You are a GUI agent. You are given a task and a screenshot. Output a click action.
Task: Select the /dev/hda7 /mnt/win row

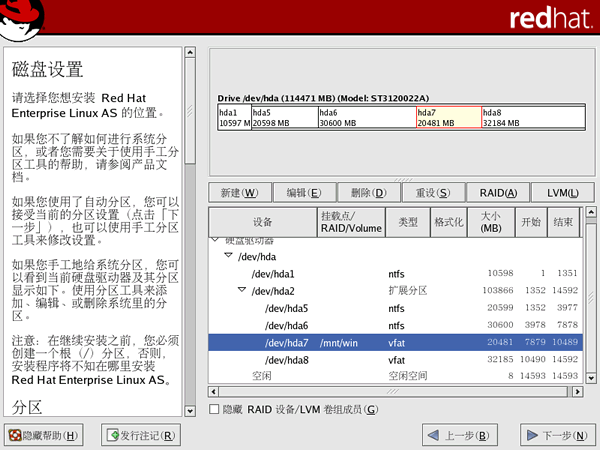tap(396, 342)
